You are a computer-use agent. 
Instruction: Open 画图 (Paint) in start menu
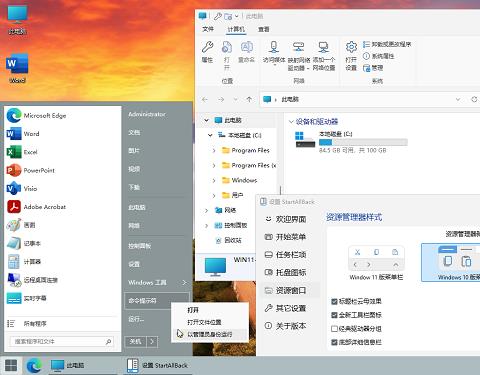(x=62, y=225)
